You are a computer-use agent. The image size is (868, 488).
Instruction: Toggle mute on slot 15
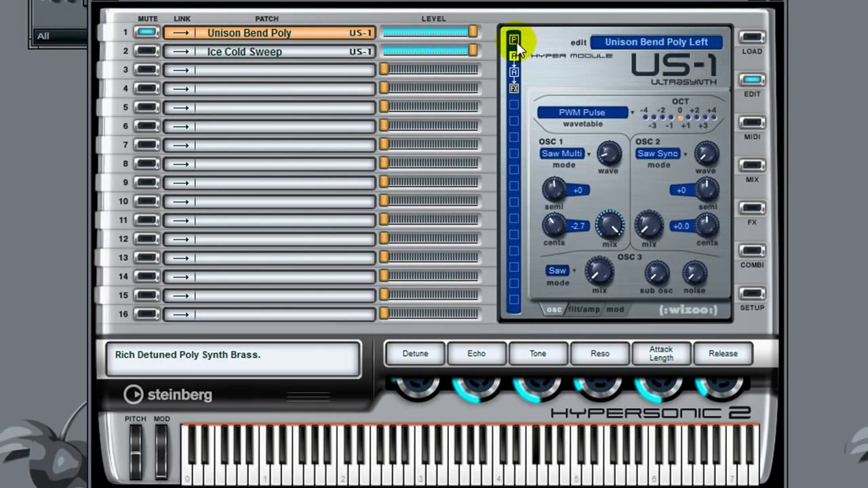tap(146, 296)
